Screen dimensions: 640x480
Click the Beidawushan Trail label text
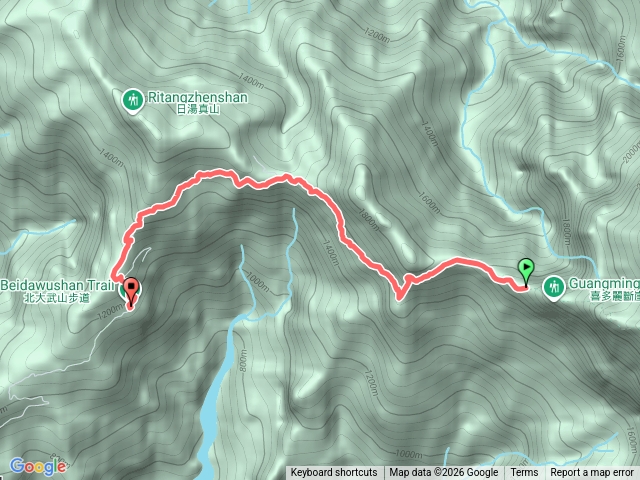pos(57,285)
